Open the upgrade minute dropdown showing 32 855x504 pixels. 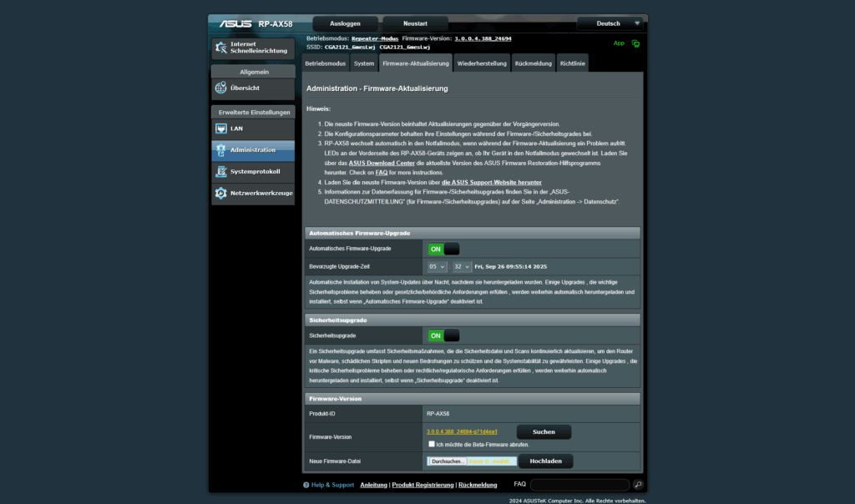click(462, 266)
